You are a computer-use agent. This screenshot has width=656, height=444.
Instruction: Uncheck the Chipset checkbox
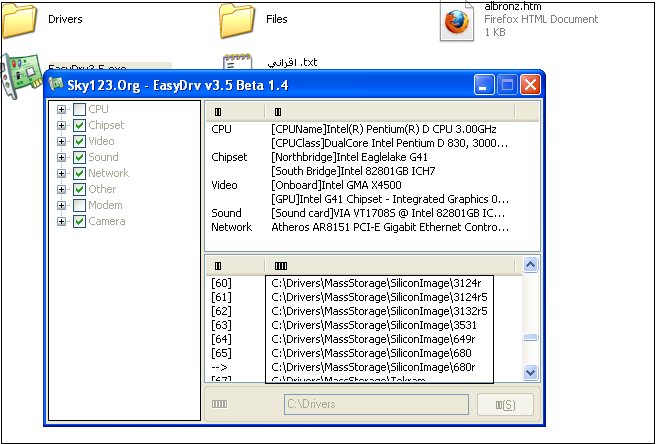79,126
